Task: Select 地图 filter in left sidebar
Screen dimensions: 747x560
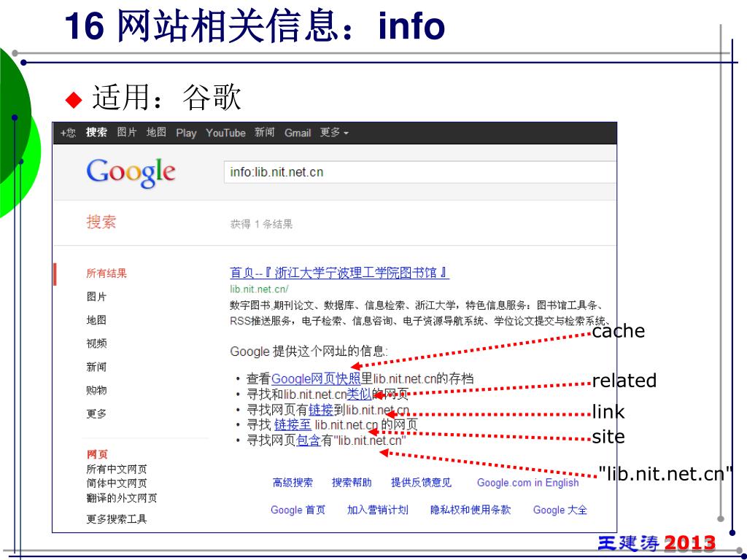Action: (x=96, y=320)
